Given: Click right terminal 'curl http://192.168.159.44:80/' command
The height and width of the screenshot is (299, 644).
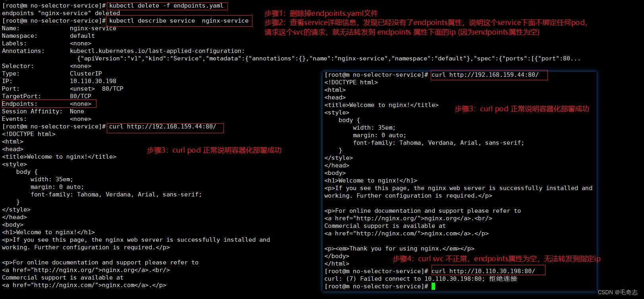Looking at the screenshot, I should click(485, 75).
